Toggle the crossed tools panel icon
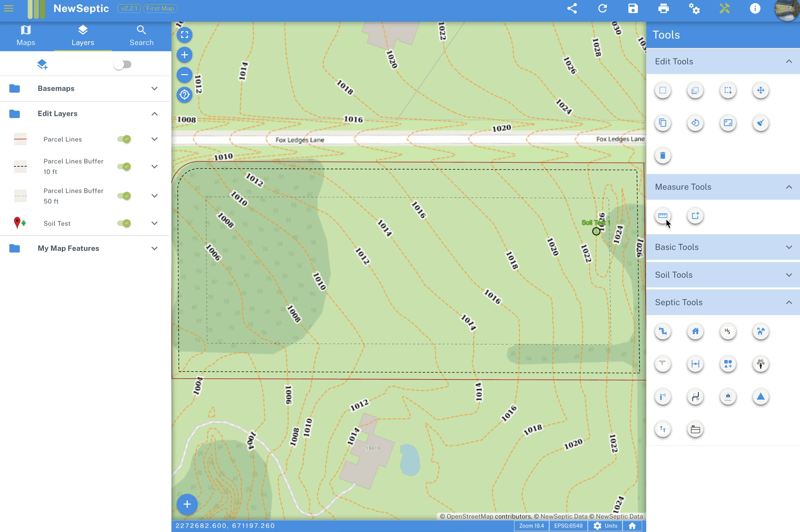 (724, 8)
